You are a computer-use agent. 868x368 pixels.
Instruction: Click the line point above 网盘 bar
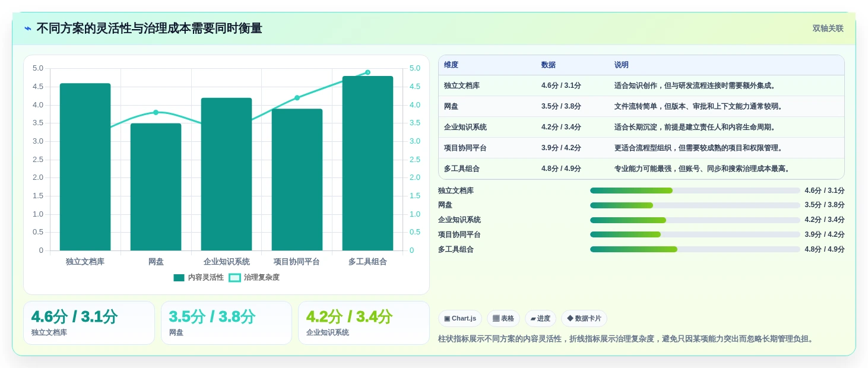(156, 112)
